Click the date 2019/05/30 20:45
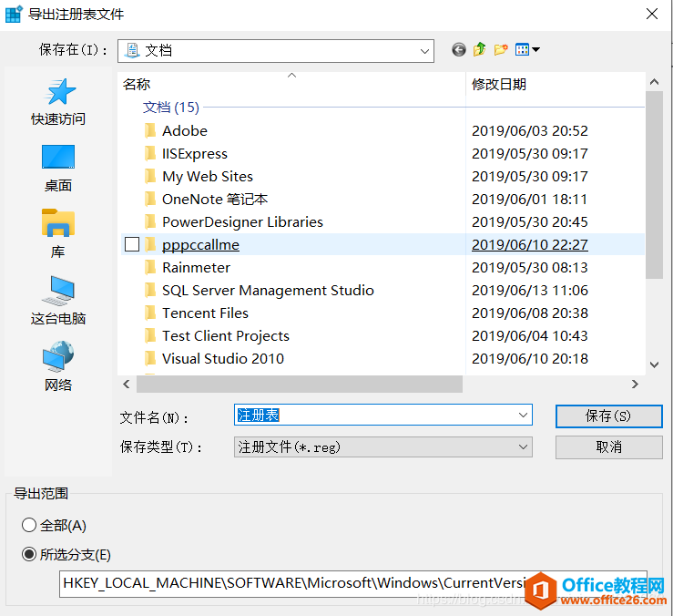Viewport: 673px width, 616px height. [x=530, y=221]
